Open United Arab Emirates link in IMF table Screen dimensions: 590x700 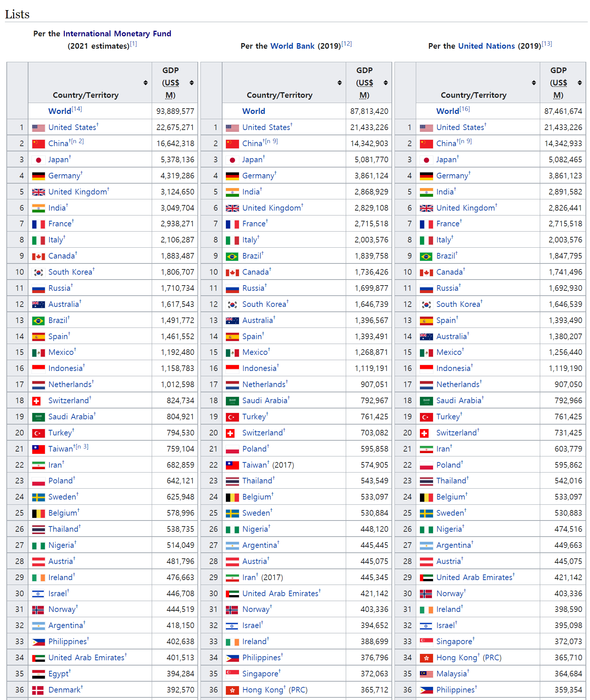[x=86, y=658]
